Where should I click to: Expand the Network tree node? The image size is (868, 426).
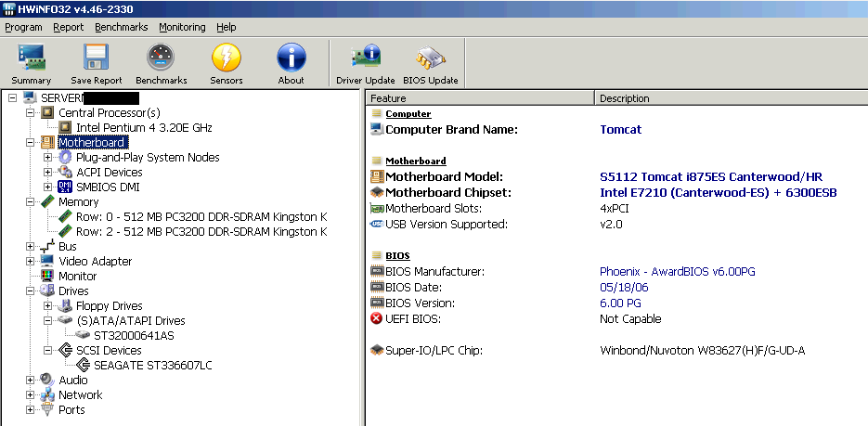click(x=30, y=394)
